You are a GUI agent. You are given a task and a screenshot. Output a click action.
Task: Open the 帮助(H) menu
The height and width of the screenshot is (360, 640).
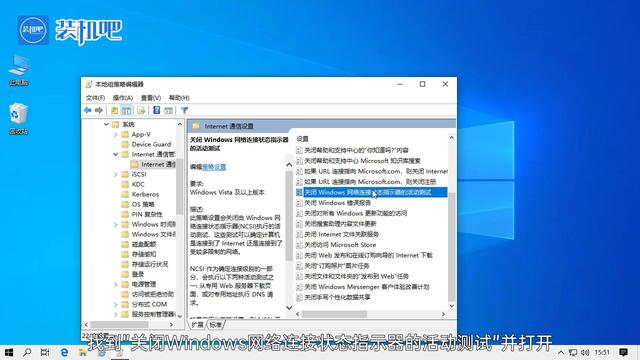coord(179,98)
